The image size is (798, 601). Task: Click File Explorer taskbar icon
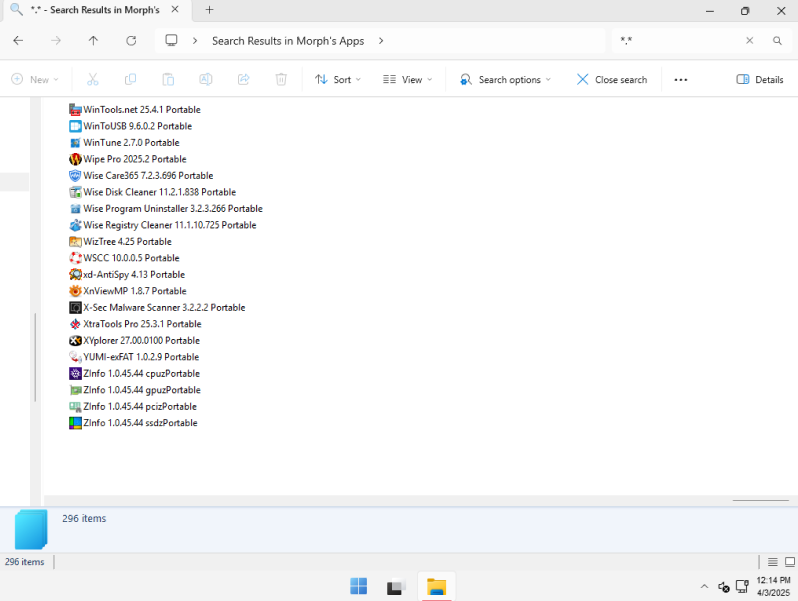coord(437,587)
